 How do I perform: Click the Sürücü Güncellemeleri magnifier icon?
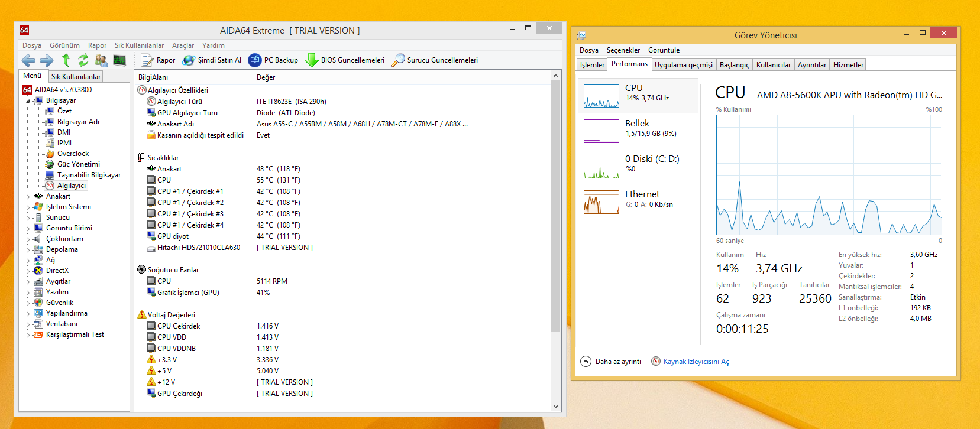click(398, 60)
